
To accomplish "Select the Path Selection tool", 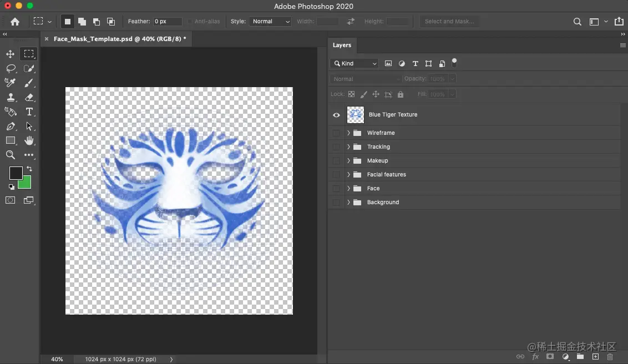I will pyautogui.click(x=29, y=126).
